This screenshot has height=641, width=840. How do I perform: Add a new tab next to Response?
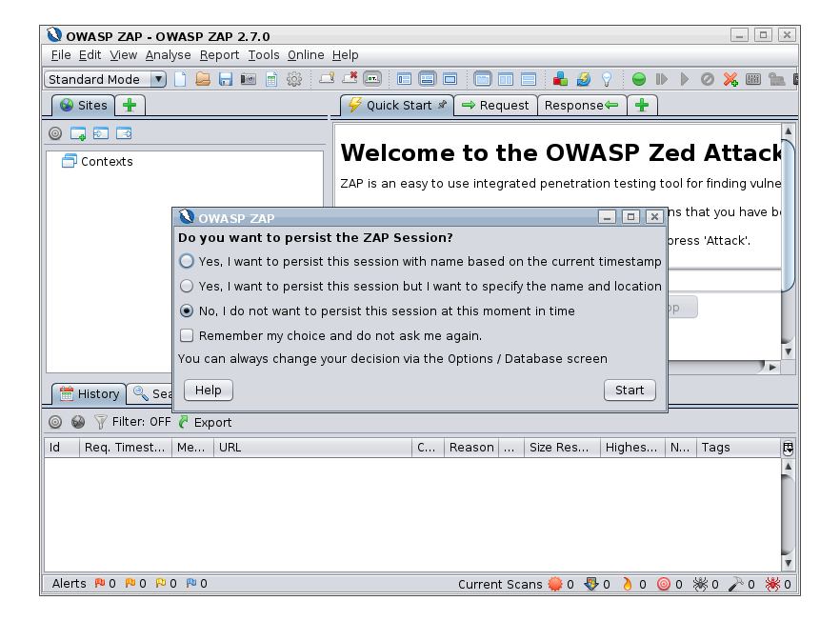[x=642, y=106]
